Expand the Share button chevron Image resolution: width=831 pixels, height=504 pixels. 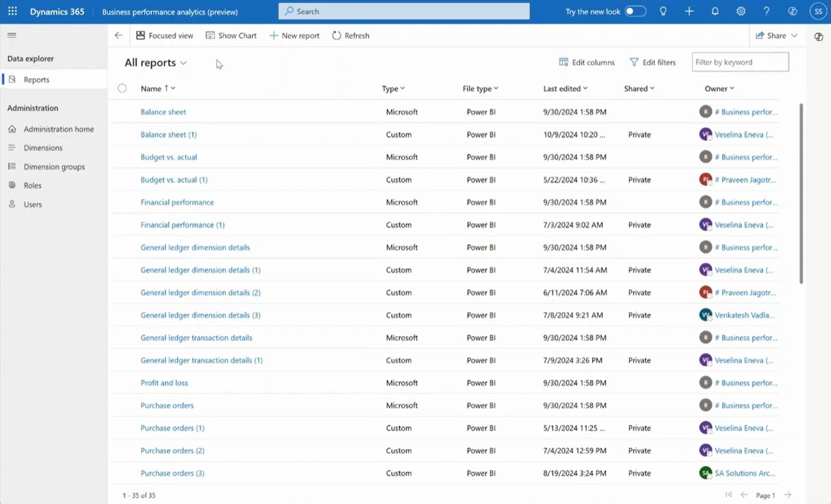click(x=794, y=36)
